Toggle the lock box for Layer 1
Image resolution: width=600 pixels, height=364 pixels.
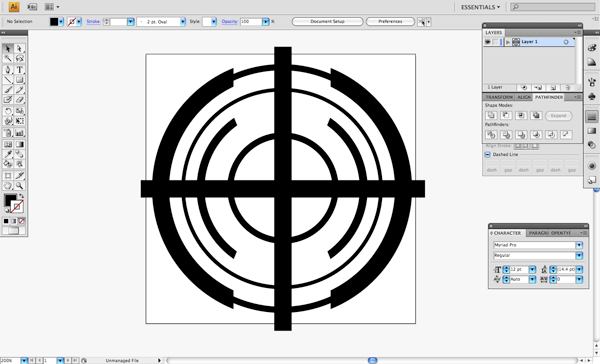496,42
